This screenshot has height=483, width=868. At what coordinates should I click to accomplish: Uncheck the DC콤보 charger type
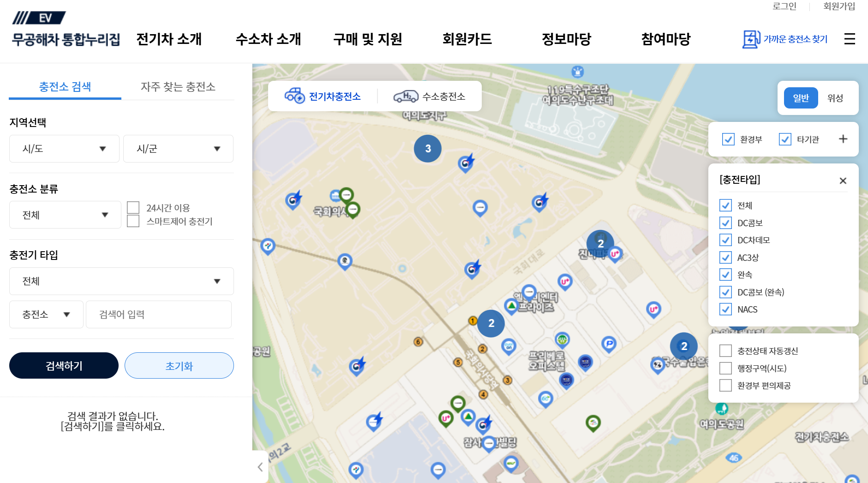click(x=725, y=223)
